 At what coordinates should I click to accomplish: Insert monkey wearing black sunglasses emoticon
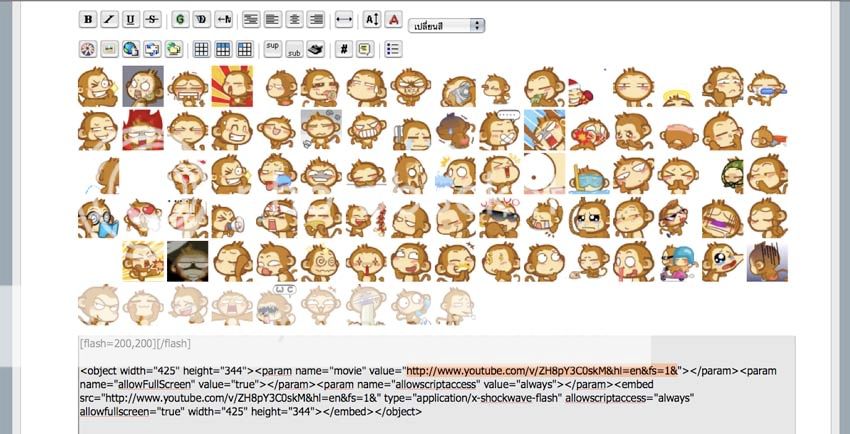(500, 218)
